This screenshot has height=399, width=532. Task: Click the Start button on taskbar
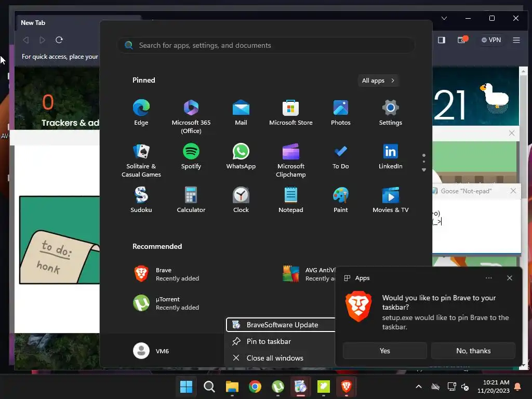(x=187, y=387)
